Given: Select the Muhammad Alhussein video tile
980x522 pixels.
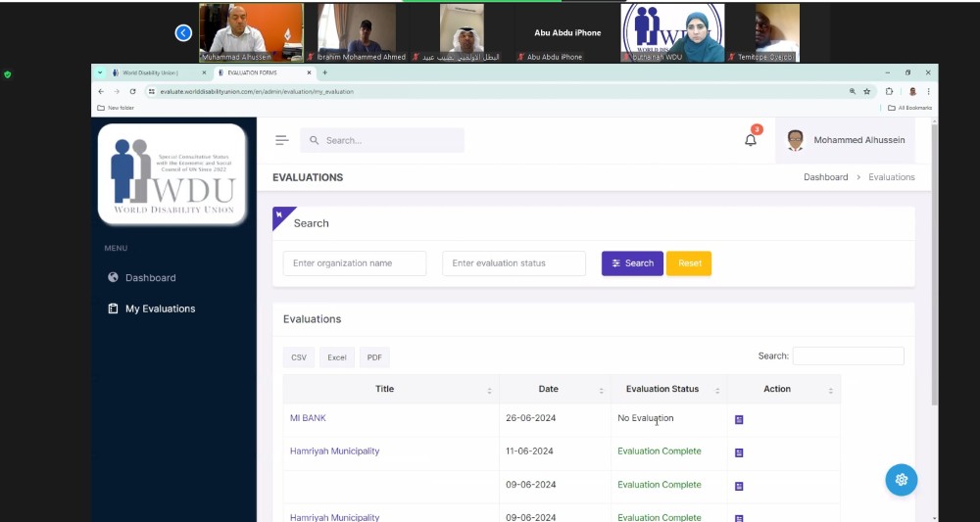Looking at the screenshot, I should (x=251, y=32).
